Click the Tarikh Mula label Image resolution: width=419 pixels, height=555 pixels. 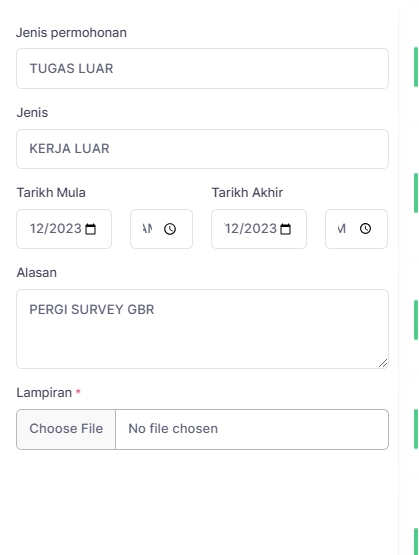[x=51, y=193]
